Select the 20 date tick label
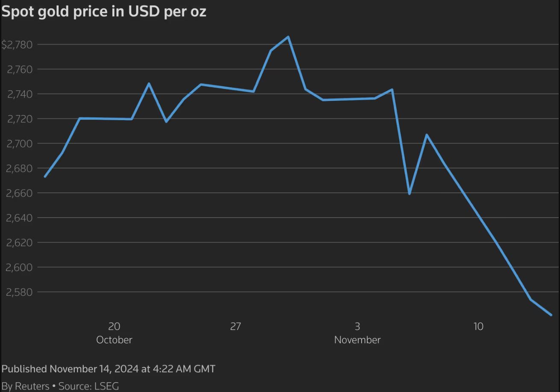The width and height of the screenshot is (560, 392). [114, 327]
